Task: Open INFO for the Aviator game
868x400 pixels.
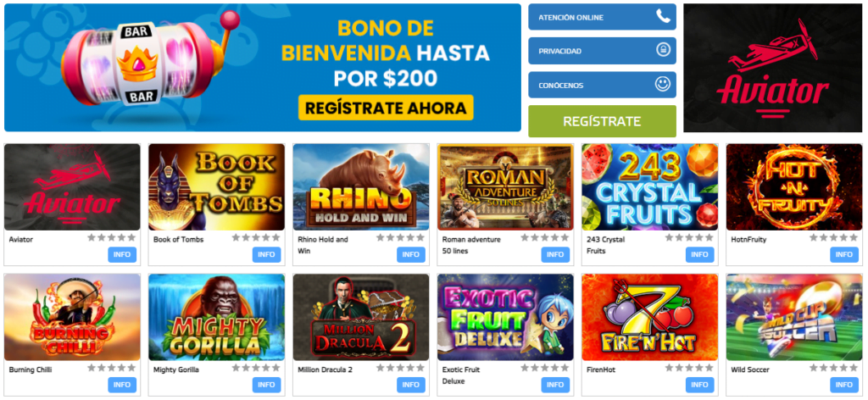Action: pyautogui.click(x=122, y=254)
